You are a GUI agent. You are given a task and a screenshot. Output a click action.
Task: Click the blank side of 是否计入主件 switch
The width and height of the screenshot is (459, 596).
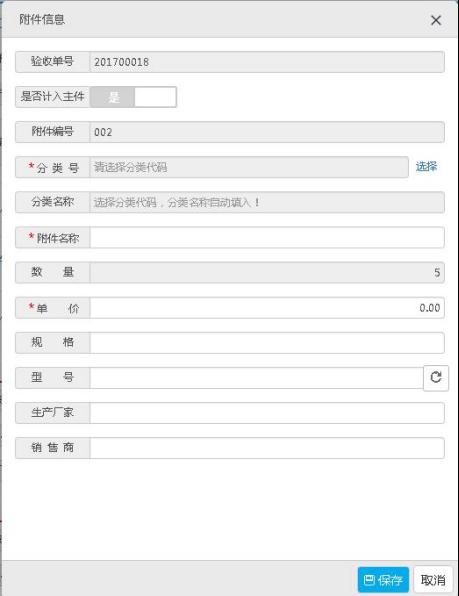(155, 97)
